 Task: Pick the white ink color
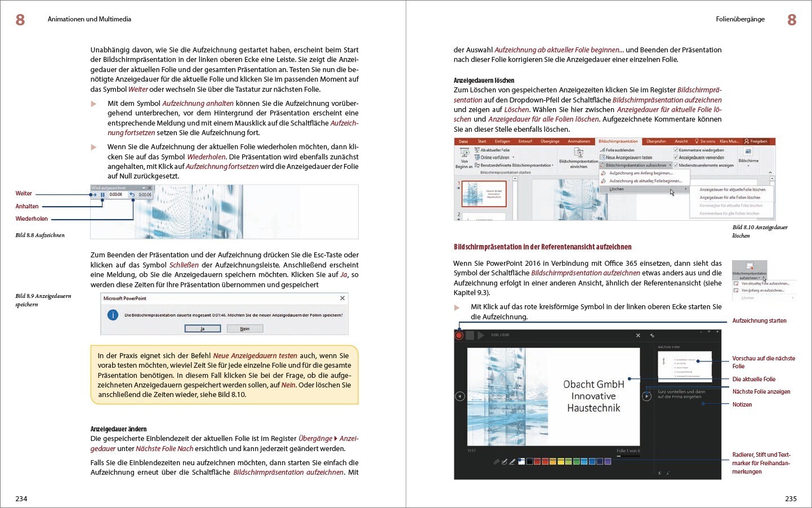coord(521,461)
